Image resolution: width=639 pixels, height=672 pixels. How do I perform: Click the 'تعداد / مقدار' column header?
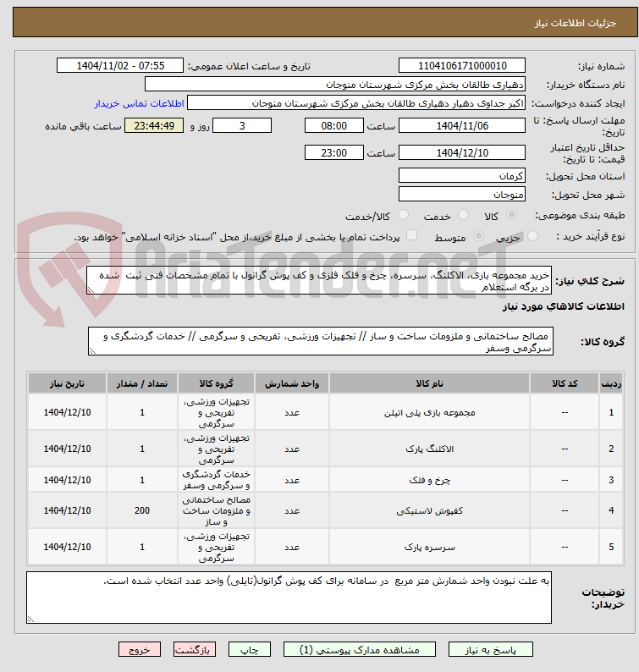tap(142, 383)
